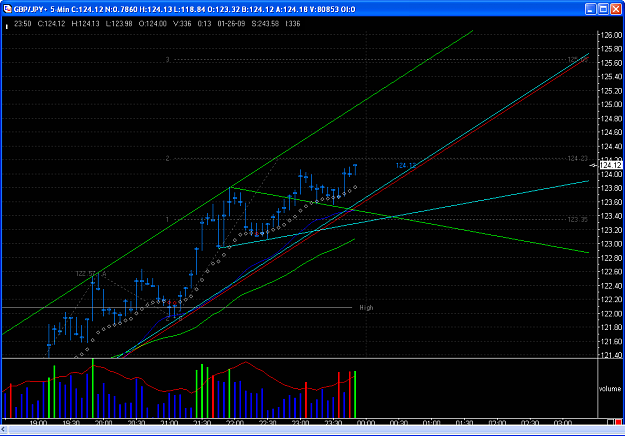Screen dimensions: 625x436
Task: Click the 'High' horizontal line label
Action: pos(366,308)
